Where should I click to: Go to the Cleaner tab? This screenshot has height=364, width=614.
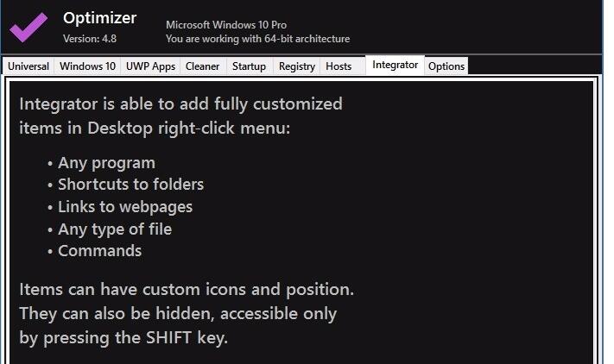click(202, 66)
